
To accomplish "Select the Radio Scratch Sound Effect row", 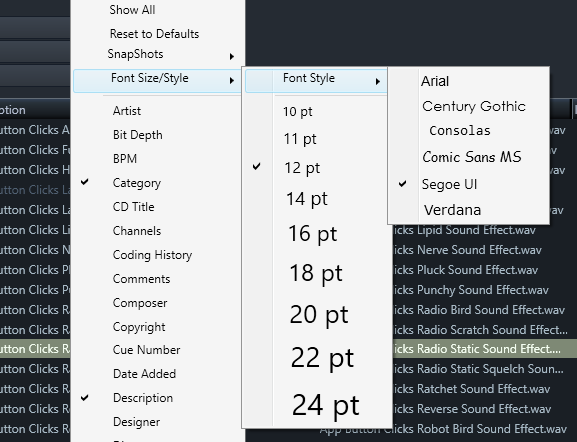I will [x=481, y=330].
